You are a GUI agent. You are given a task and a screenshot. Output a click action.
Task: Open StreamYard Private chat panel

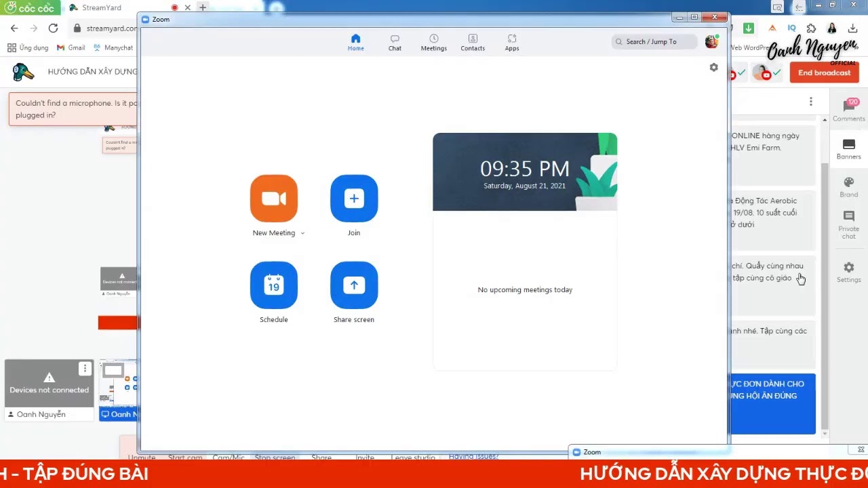click(x=849, y=225)
